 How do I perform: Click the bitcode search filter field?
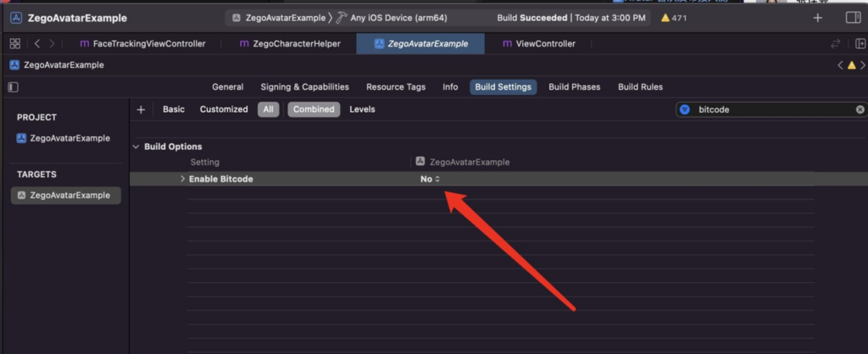pos(771,109)
